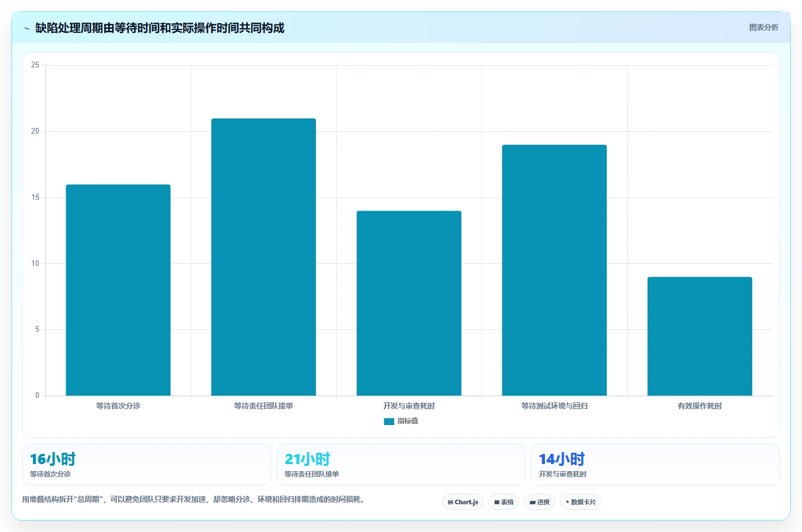The image size is (802, 532).
Task: Click the 有效操作耗时 x-axis label
Action: point(700,406)
